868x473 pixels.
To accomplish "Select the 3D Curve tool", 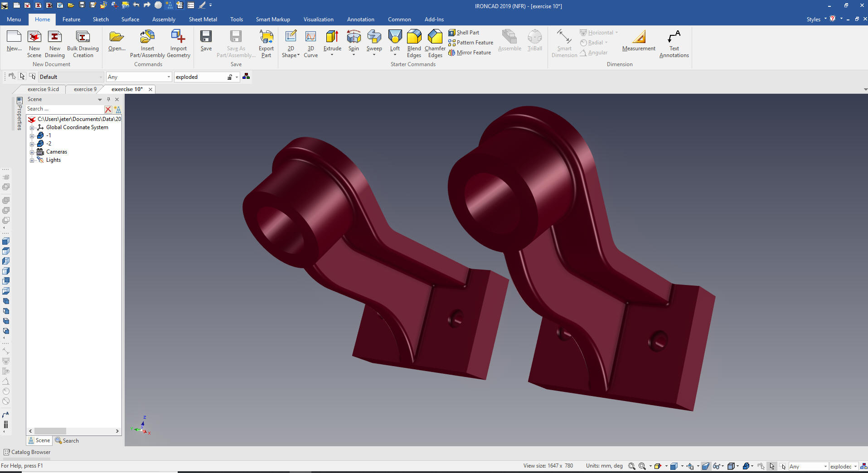I will coord(310,43).
